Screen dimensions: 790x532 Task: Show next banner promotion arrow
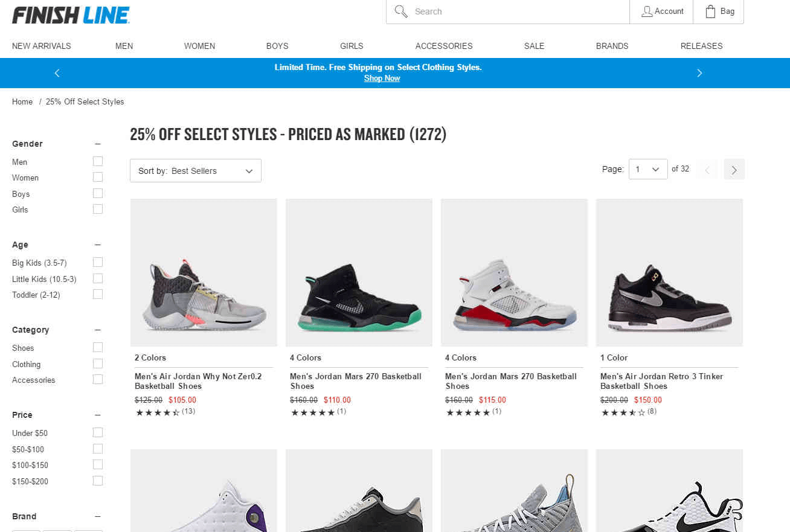(x=699, y=73)
